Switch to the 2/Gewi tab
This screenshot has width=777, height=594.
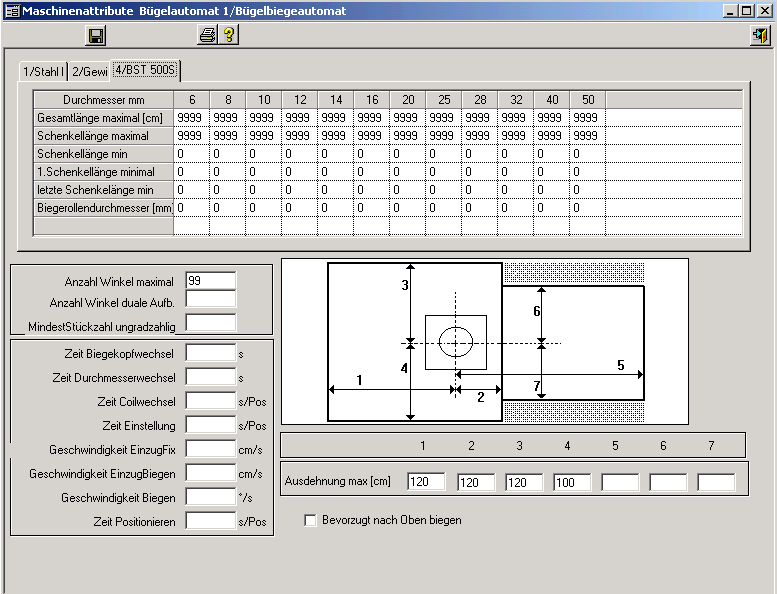pos(89,71)
